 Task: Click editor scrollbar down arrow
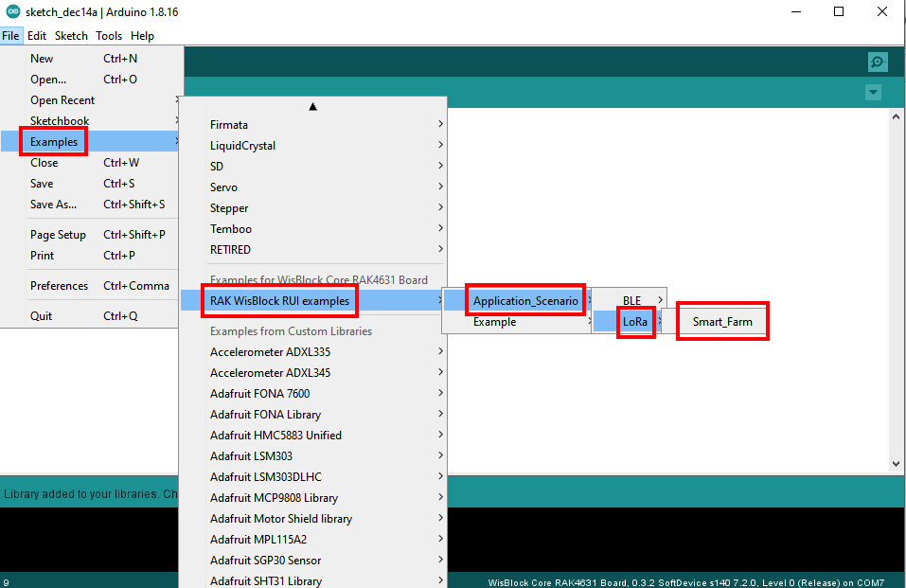(x=896, y=464)
